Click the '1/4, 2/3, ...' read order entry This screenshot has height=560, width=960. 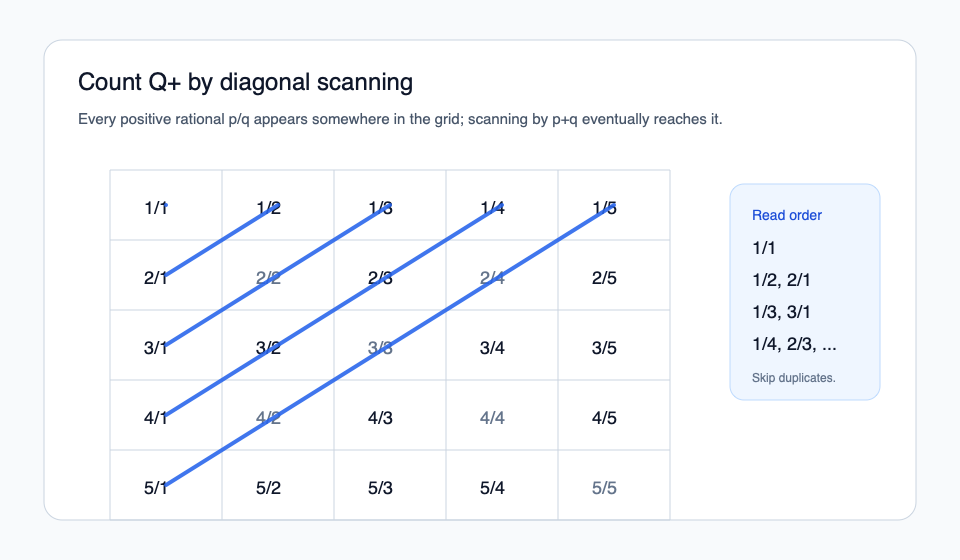pos(794,344)
